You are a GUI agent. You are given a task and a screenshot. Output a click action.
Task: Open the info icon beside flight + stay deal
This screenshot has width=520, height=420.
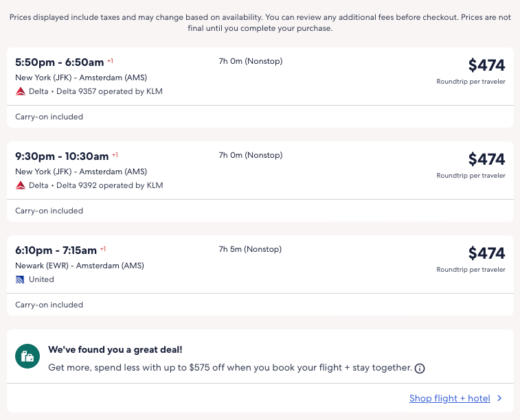[420, 369]
